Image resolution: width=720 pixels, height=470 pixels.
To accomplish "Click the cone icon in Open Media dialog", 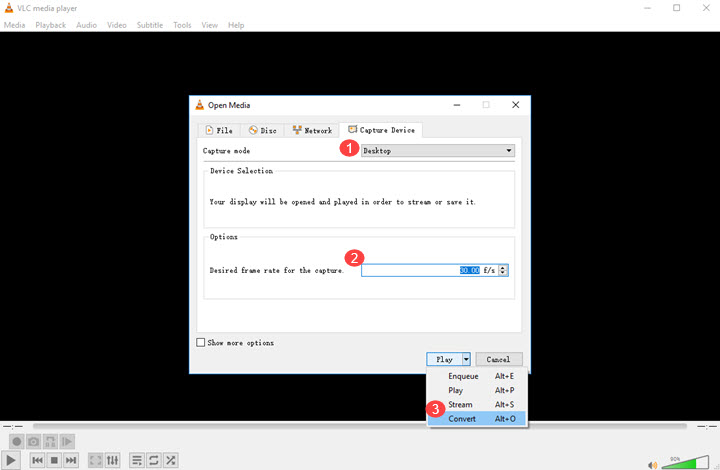I will point(200,105).
